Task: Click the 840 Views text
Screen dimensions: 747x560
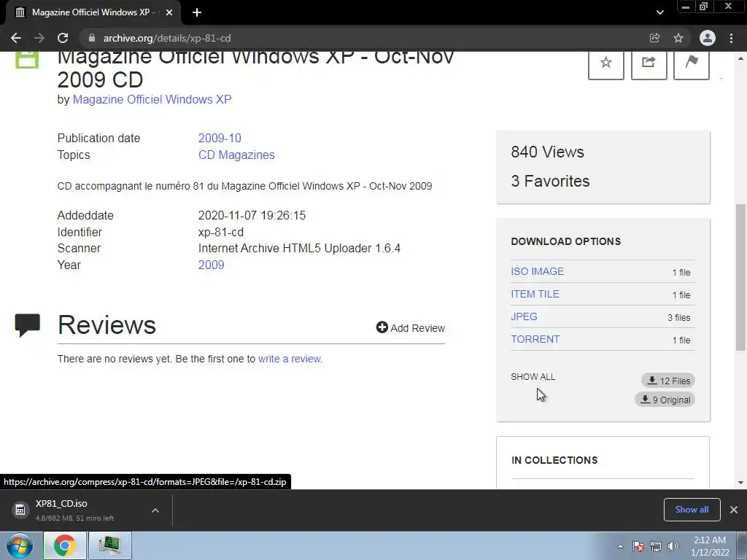Action: [x=547, y=152]
